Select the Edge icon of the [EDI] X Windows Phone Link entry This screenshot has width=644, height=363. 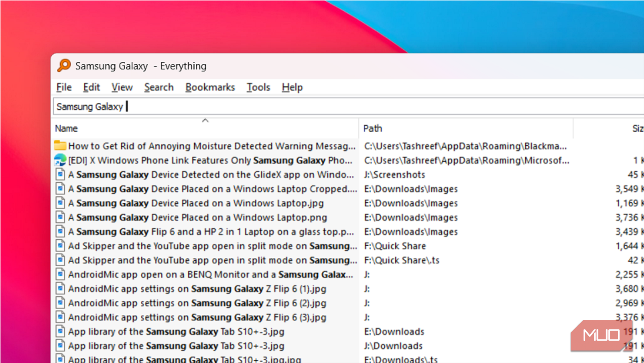[x=60, y=160]
